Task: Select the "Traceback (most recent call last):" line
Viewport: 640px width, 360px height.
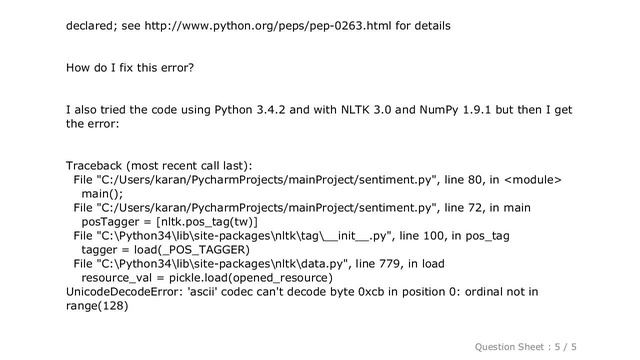Action: tap(159, 166)
